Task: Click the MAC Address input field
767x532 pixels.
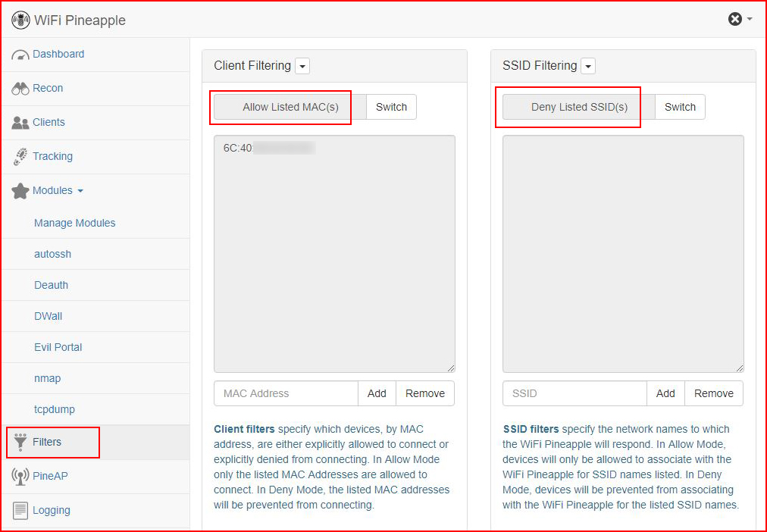Action: [x=286, y=393]
